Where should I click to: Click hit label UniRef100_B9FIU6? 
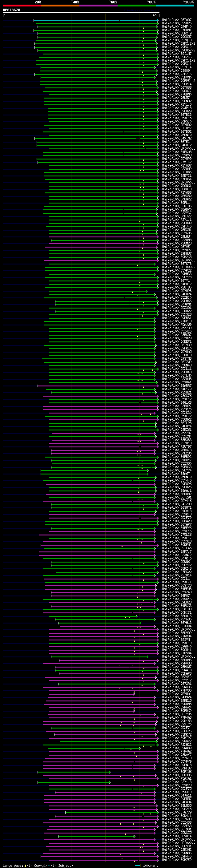[x=176, y=772]
